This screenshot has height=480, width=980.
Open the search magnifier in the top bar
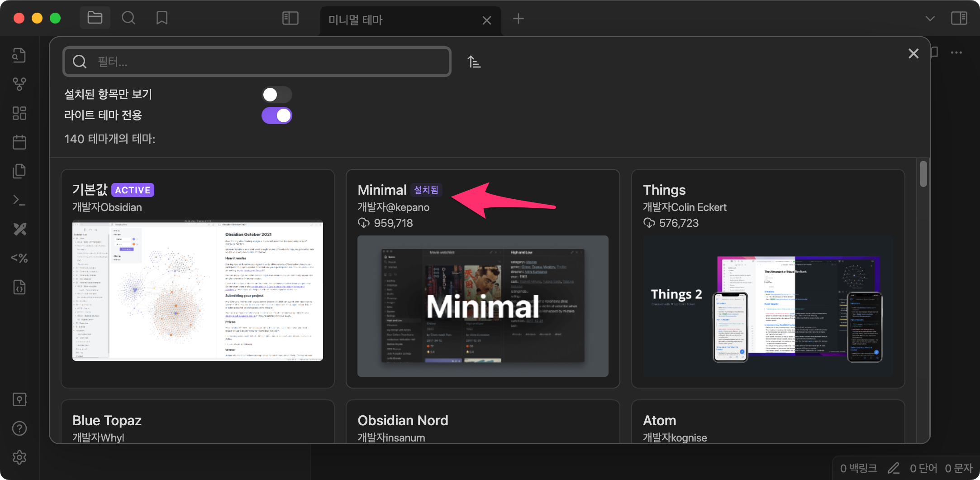(x=128, y=18)
